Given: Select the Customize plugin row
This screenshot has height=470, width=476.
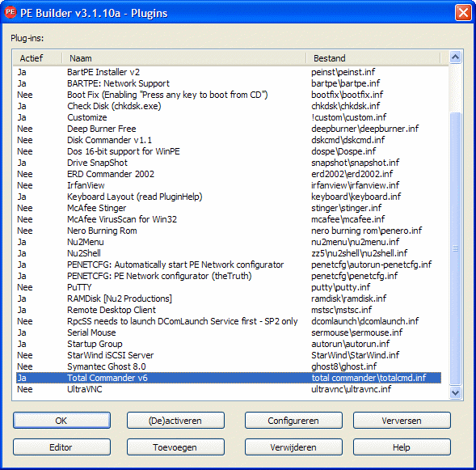Looking at the screenshot, I should pyautogui.click(x=229, y=117).
